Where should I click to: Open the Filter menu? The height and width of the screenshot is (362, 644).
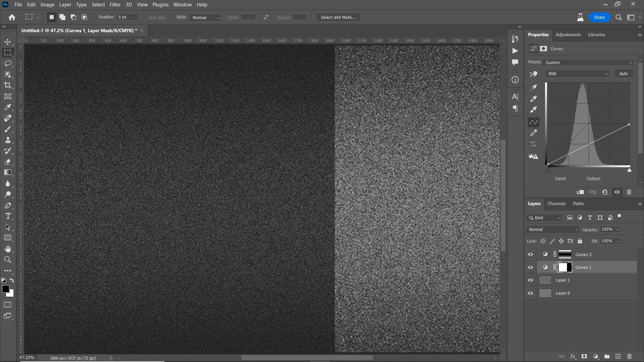tap(115, 5)
